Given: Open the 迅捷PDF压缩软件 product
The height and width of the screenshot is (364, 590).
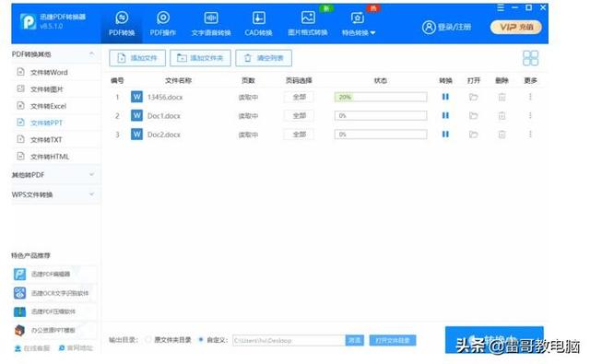Looking at the screenshot, I should point(54,311).
